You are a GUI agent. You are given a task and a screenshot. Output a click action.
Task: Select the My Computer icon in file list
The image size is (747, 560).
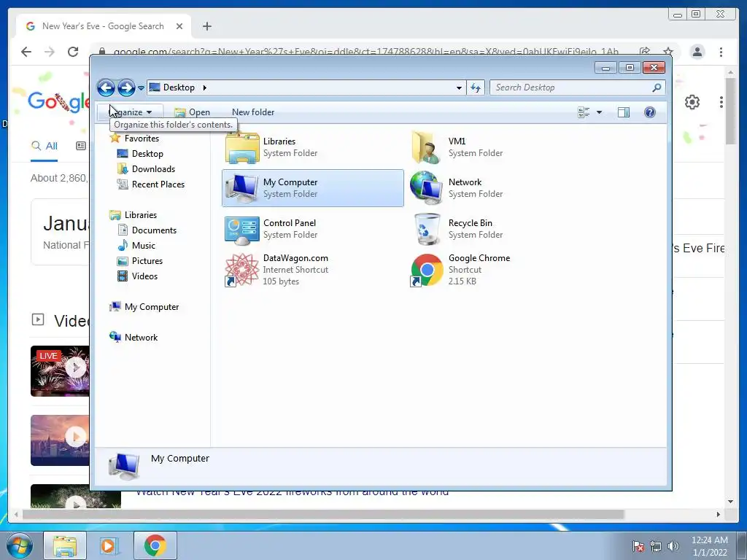pyautogui.click(x=242, y=188)
